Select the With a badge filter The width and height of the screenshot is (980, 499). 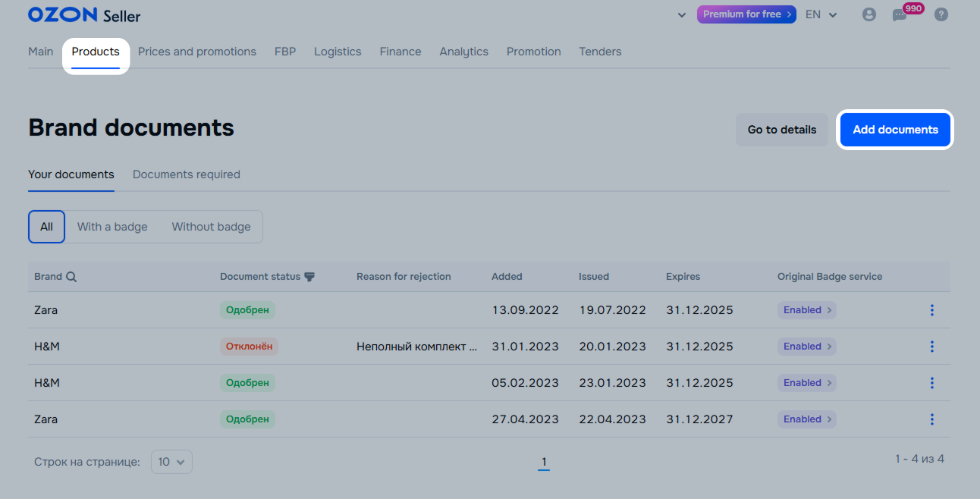coord(112,227)
